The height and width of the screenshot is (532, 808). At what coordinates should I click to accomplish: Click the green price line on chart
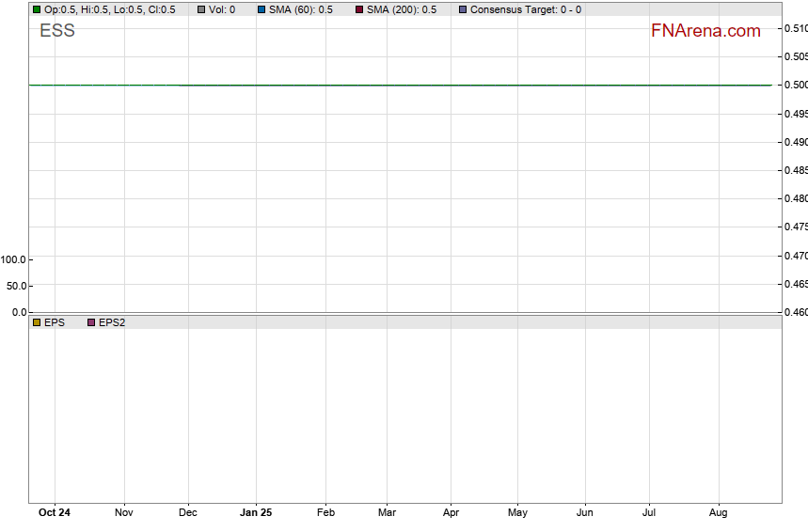[376, 85]
